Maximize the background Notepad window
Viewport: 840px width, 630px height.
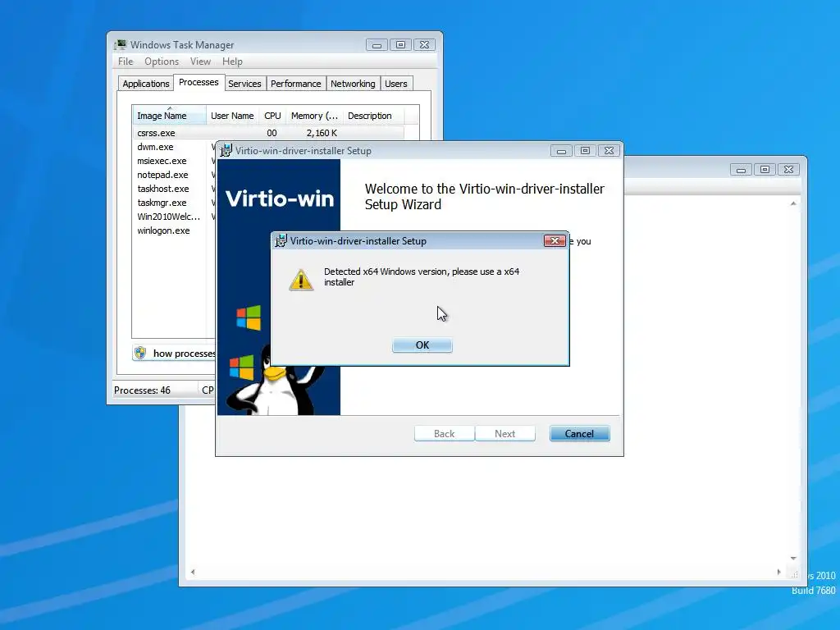[x=765, y=170]
